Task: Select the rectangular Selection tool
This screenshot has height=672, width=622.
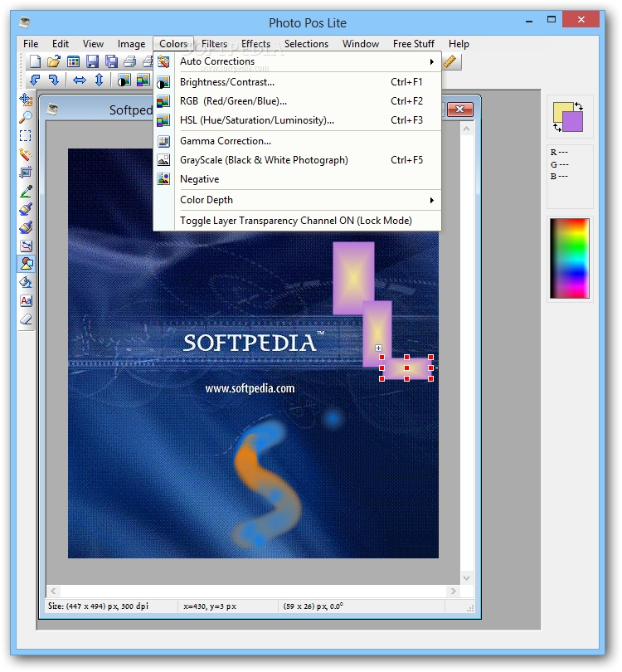Action: pyautogui.click(x=26, y=136)
